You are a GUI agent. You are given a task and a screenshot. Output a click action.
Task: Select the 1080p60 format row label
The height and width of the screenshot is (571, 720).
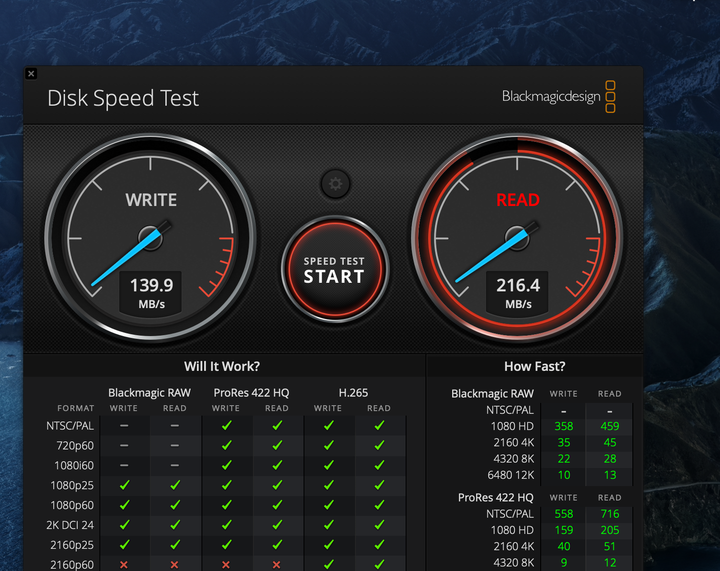tap(72, 505)
